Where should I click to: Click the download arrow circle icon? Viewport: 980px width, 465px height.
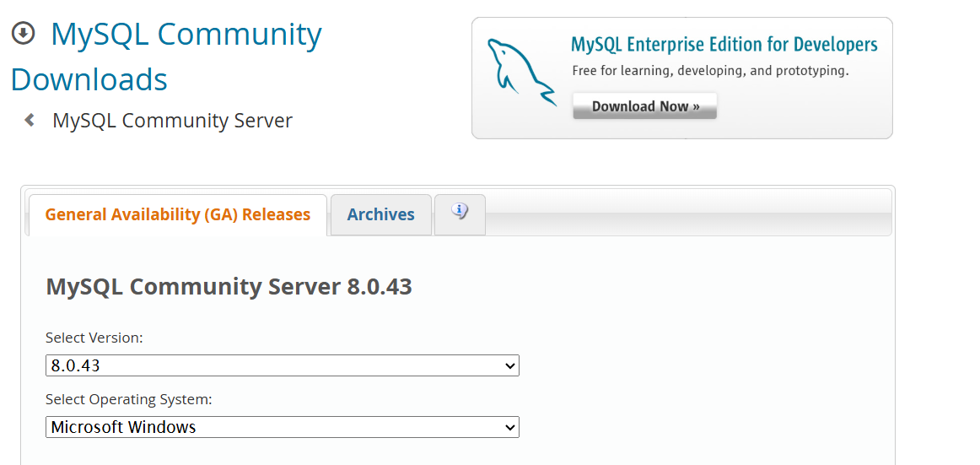pyautogui.click(x=23, y=34)
